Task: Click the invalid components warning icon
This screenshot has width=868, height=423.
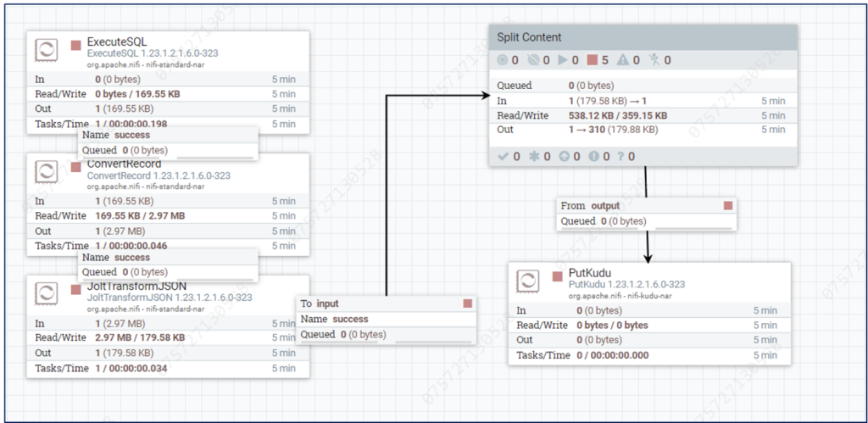Action: (623, 60)
